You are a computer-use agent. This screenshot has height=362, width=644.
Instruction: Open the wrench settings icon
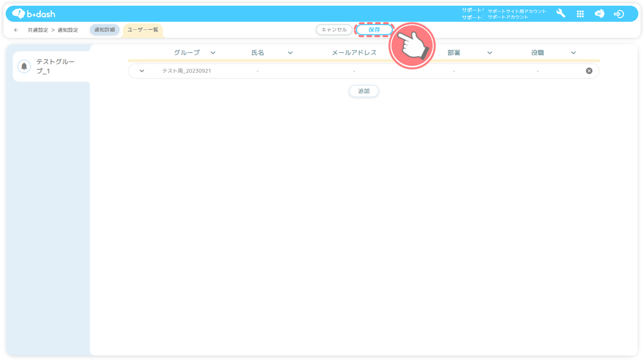560,14
